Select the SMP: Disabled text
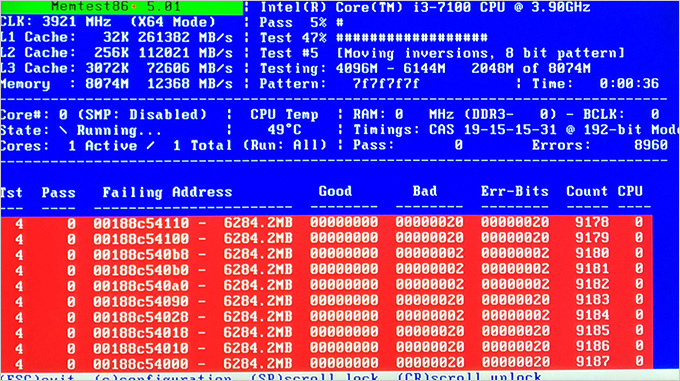This screenshot has width=680, height=381. pyautogui.click(x=142, y=115)
